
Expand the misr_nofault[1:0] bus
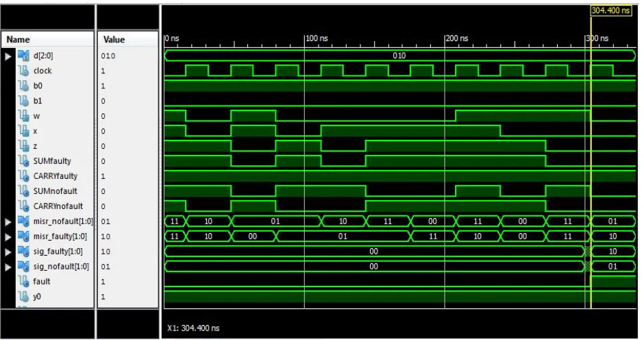click(8, 221)
